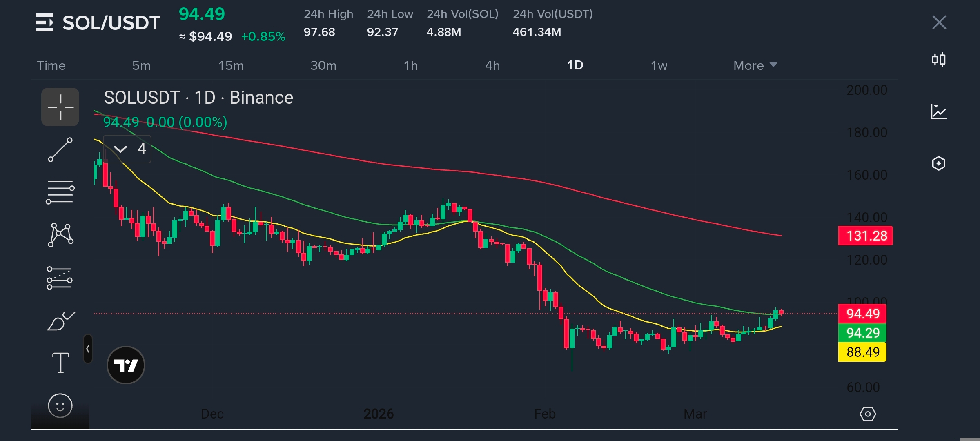Collapse the 4 indicators legend chevron
This screenshot has height=441, width=980.
point(120,149)
